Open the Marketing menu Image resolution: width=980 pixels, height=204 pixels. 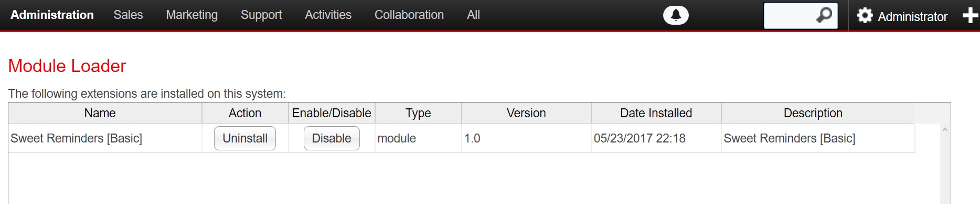coord(191,15)
